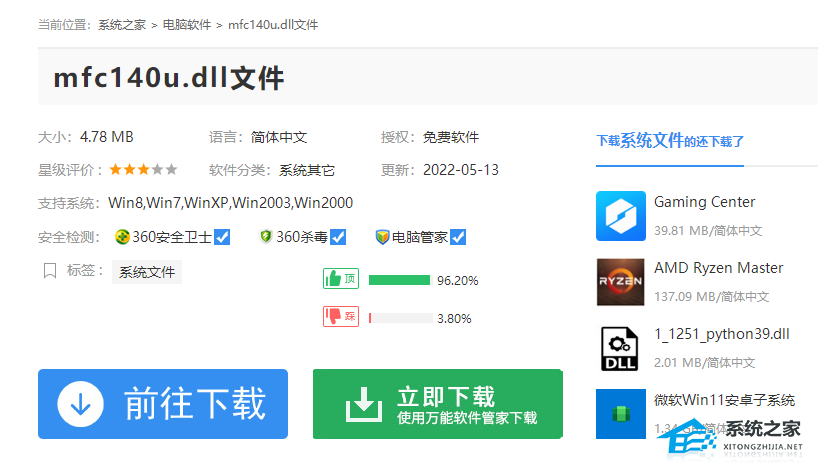Toggle the 360杀毒 checkbox
Screen dimensions: 818x465
click(x=338, y=237)
